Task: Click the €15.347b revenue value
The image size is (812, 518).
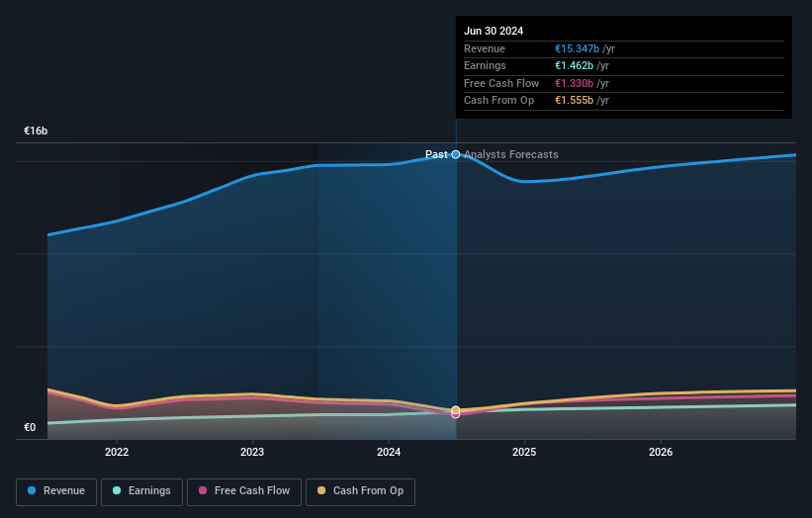Action: [577, 48]
